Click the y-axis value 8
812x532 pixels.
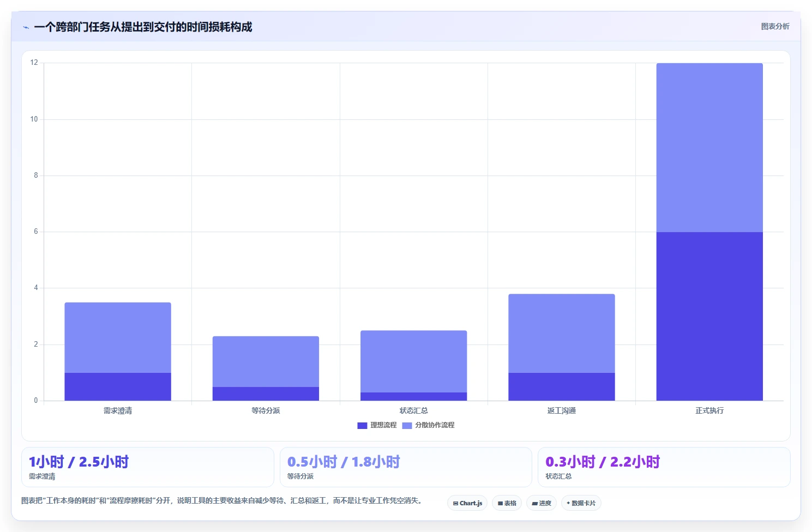(36, 176)
